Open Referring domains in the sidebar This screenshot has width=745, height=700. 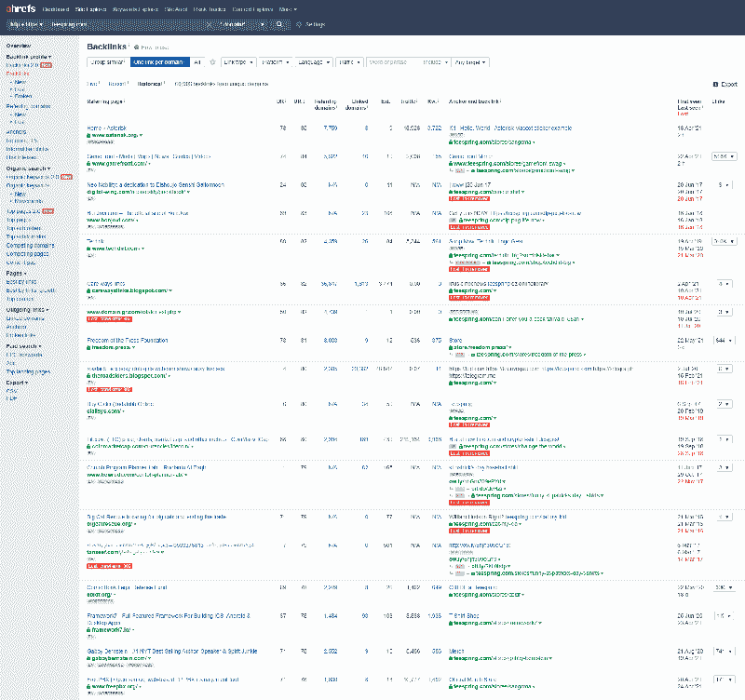29,106
